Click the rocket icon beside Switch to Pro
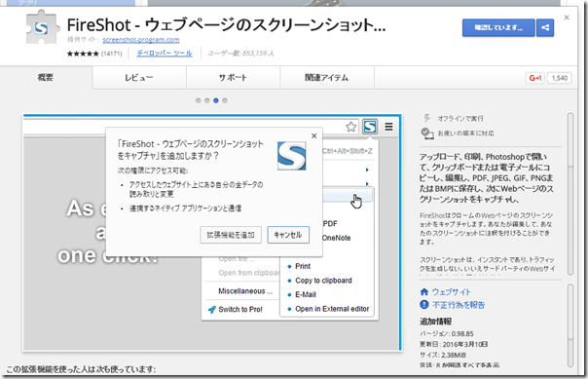This screenshot has width=588, height=379. 212,310
